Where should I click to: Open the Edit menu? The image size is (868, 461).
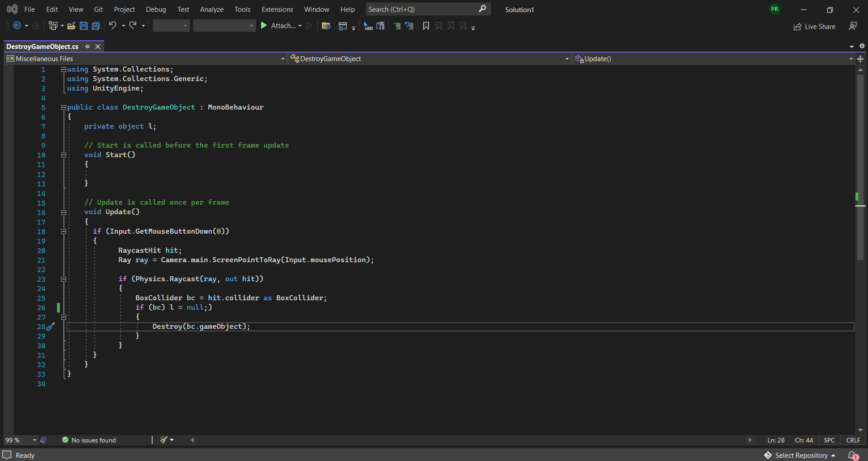52,9
